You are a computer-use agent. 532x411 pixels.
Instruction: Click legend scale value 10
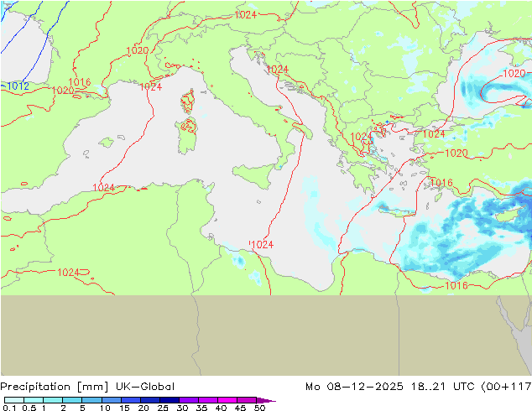coord(105,408)
